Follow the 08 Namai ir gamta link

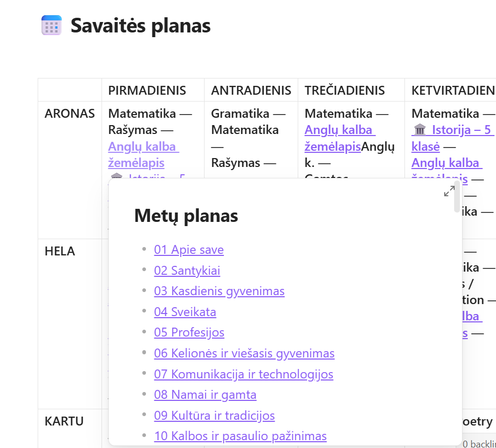[205, 395]
